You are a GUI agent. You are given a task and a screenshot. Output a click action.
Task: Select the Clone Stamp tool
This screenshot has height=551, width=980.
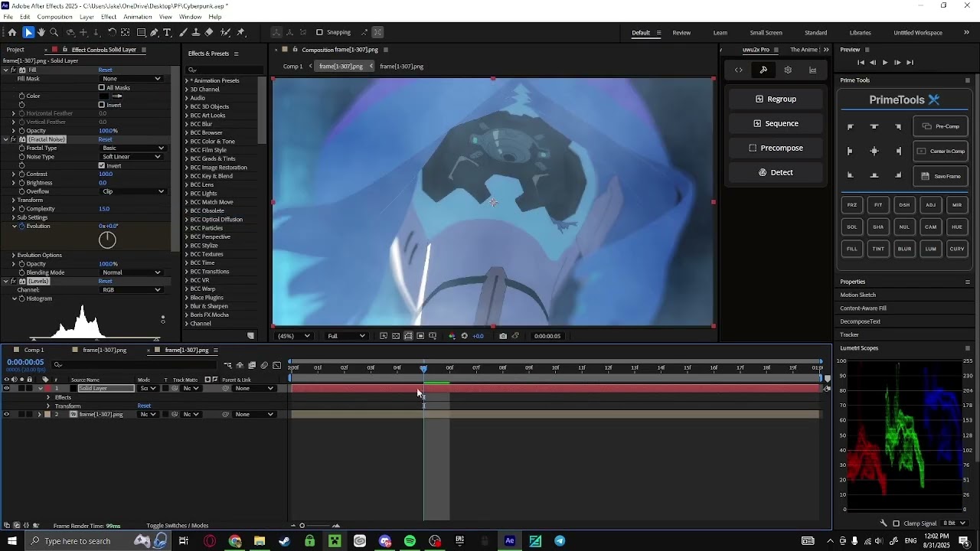(x=196, y=32)
